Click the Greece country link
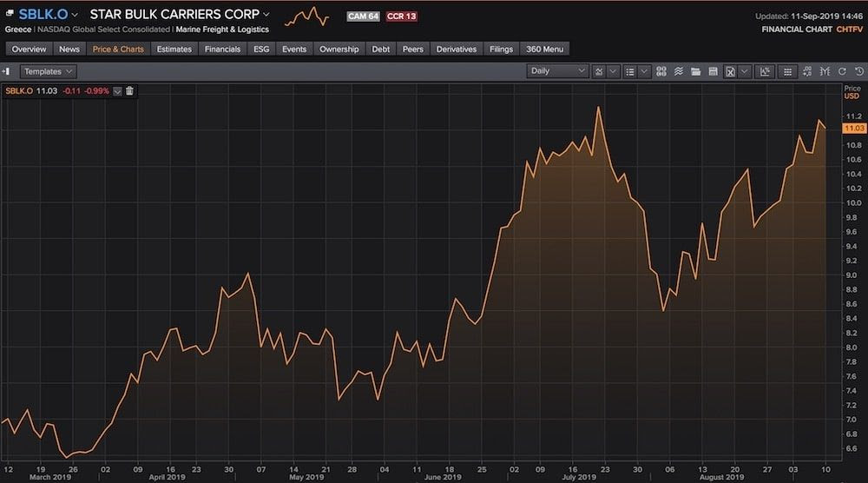 [17, 30]
